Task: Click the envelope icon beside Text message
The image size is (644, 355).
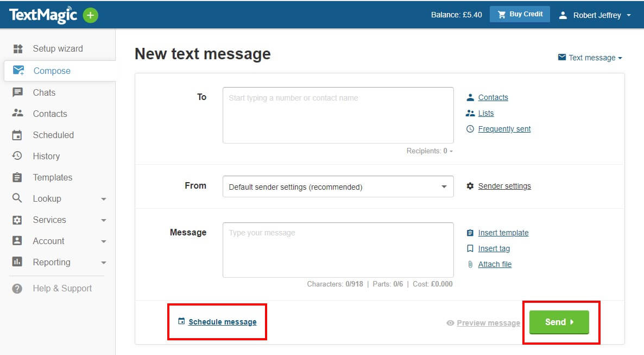Action: pos(562,57)
